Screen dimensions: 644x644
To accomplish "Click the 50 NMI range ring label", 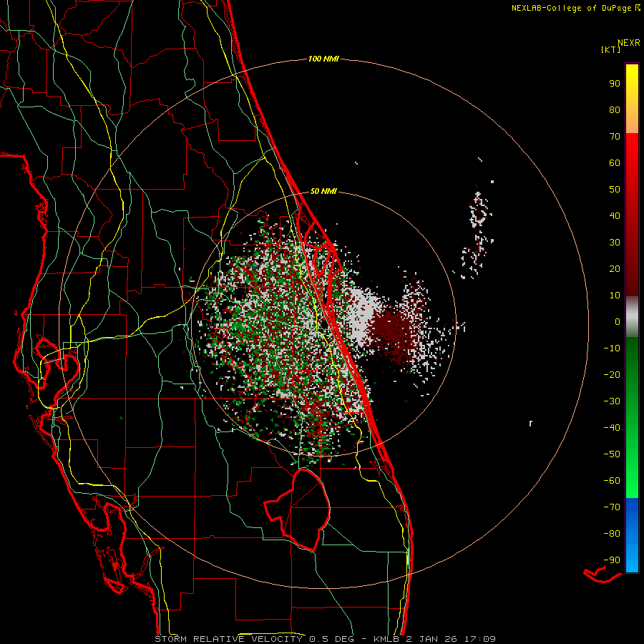I will [323, 191].
